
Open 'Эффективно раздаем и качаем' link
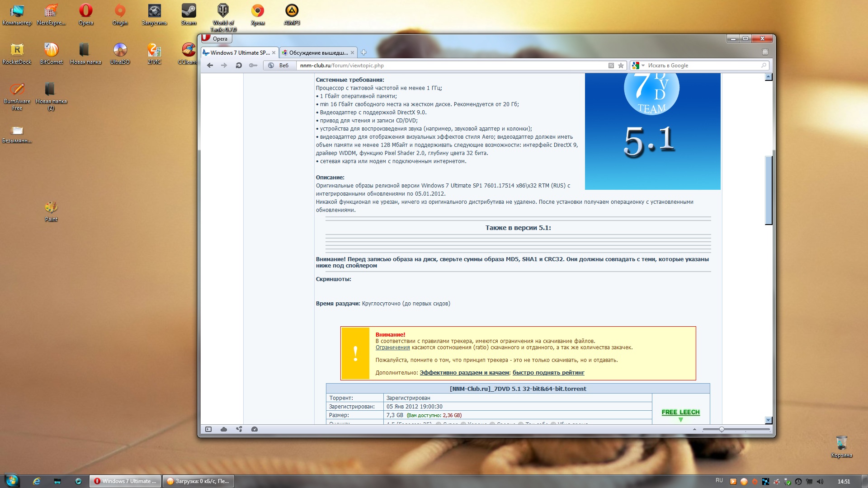click(x=464, y=373)
